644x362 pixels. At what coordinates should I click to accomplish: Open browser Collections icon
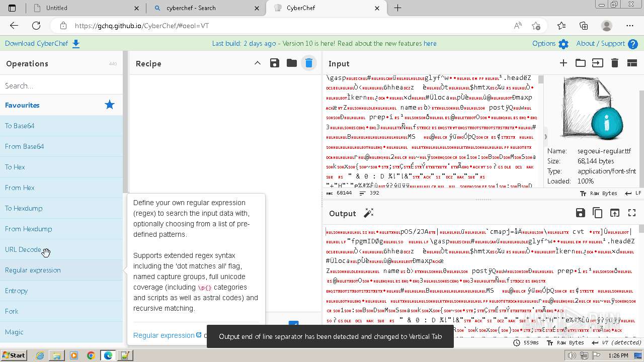point(584,26)
